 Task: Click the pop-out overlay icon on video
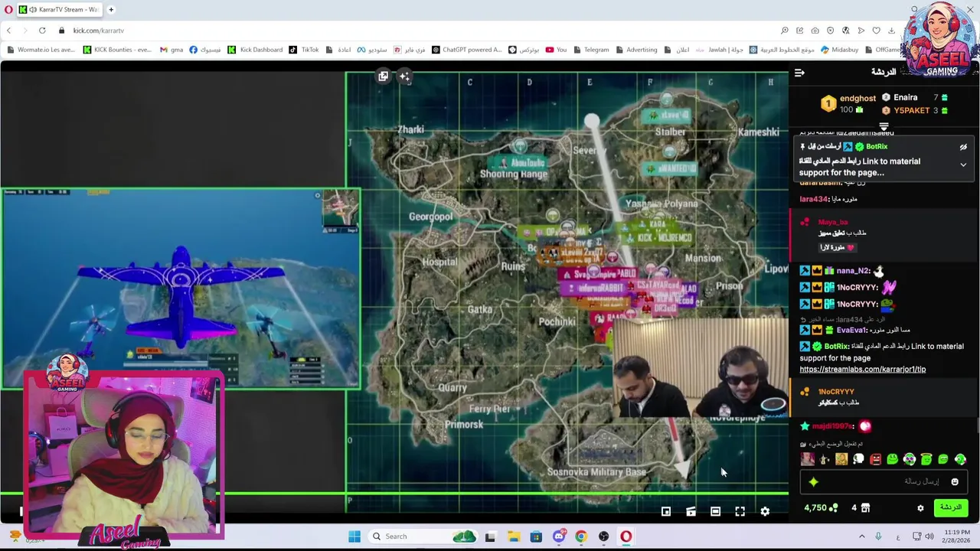click(383, 76)
